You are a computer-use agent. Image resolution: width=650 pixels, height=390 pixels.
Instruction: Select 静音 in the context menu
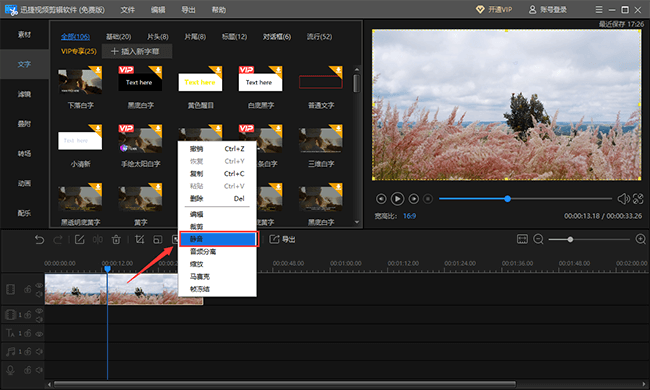(x=218, y=239)
